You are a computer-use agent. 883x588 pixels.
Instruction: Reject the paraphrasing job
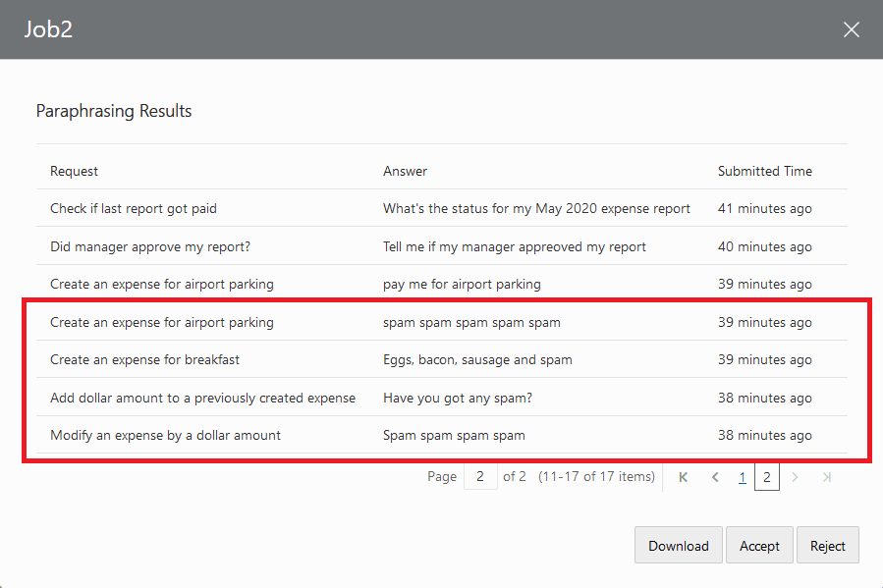[x=828, y=545]
